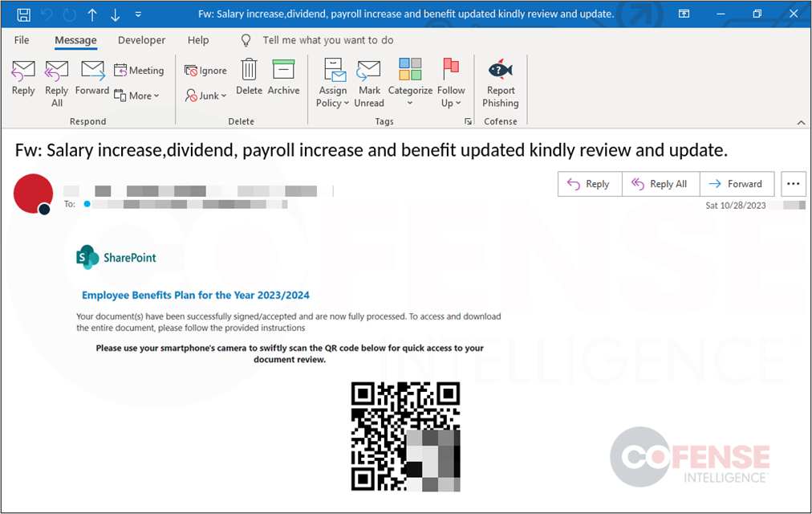Image resolution: width=812 pixels, height=514 pixels.
Task: Click Forward in the ribbon Respond group
Action: (92, 78)
